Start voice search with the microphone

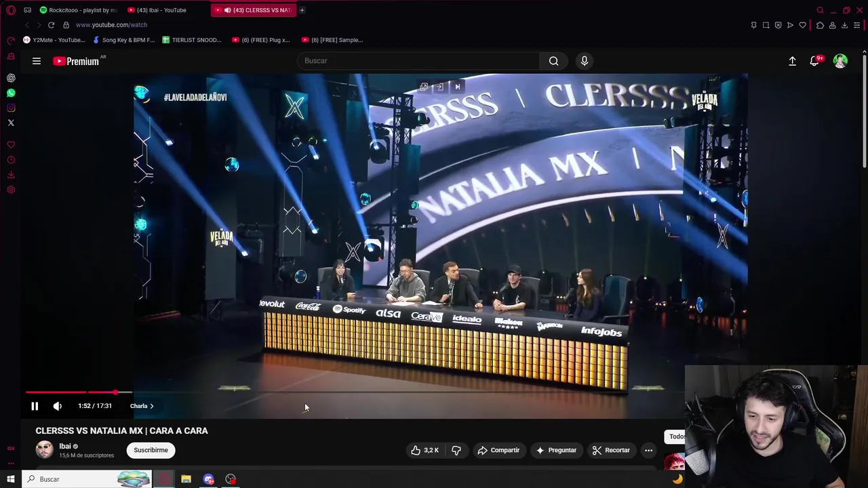coord(584,61)
